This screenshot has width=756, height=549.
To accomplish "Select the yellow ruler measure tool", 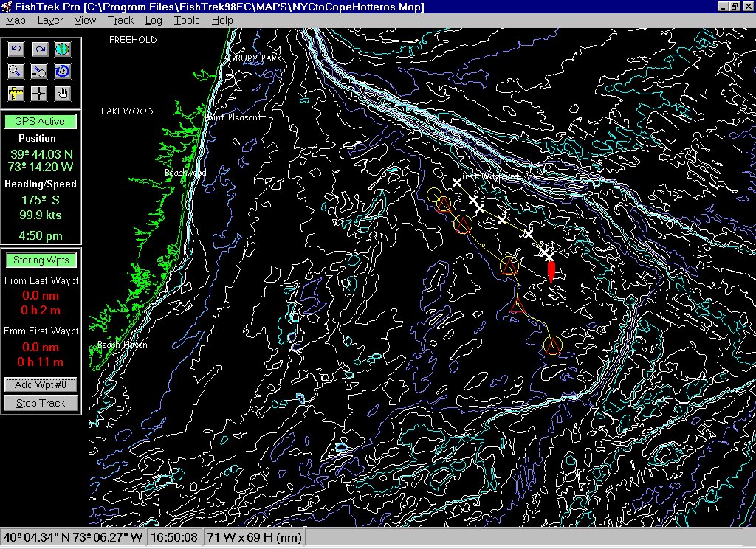I will tap(16, 94).
